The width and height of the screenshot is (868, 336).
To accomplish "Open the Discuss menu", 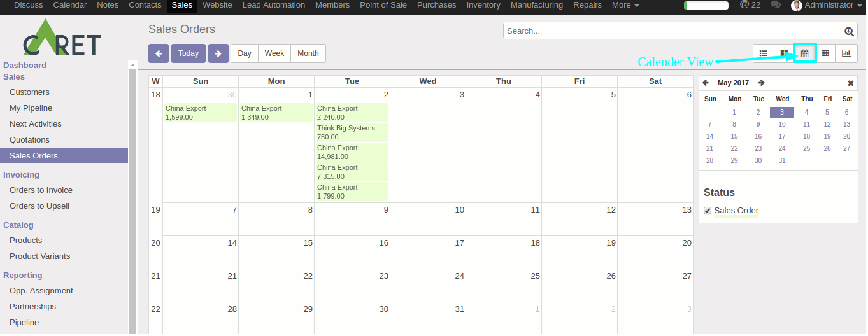I will pos(28,5).
